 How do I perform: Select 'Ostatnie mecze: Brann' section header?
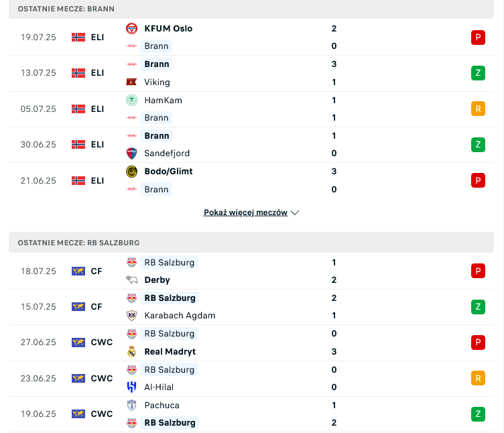click(251, 9)
